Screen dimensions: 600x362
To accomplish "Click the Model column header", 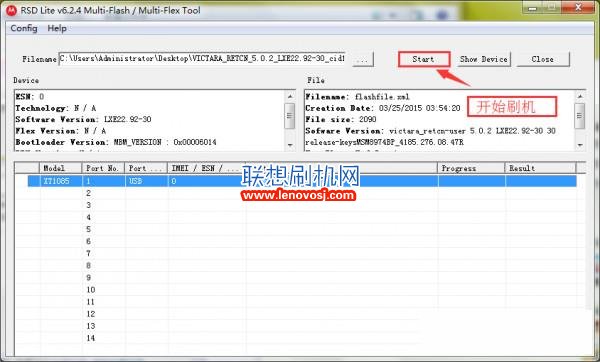I will 60,168.
